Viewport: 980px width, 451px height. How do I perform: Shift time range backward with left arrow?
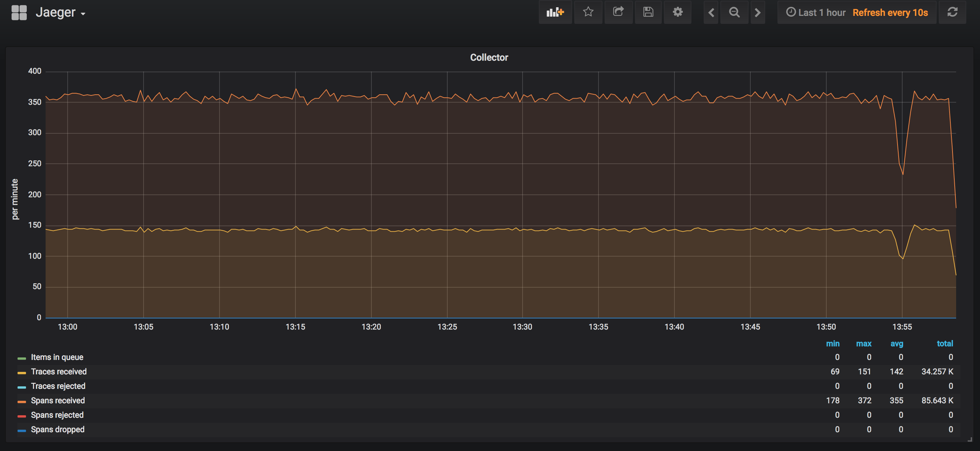point(711,13)
